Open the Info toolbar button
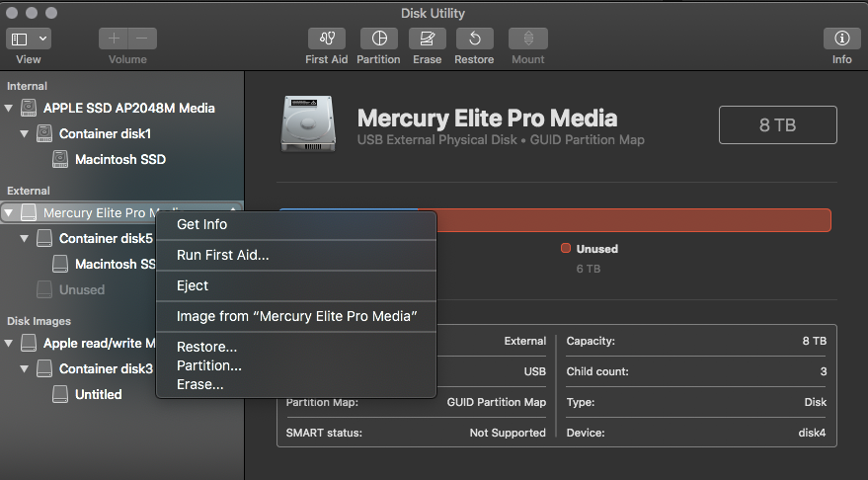Viewport: 868px width, 480px height. click(842, 39)
